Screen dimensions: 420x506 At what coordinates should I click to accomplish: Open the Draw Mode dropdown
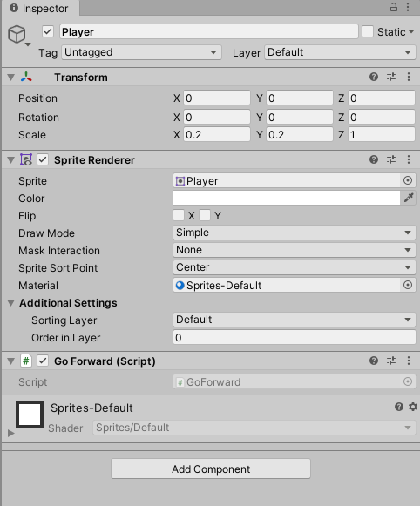[295, 233]
